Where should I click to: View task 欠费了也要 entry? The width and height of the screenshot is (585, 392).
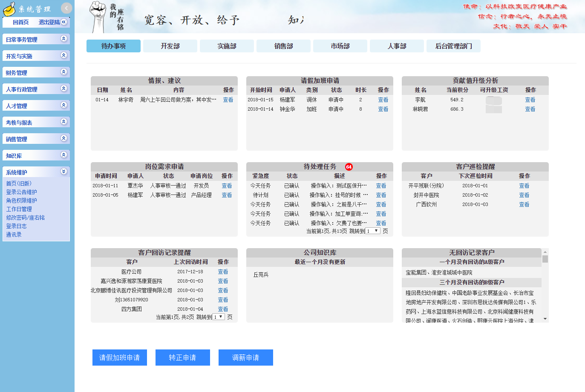381,223
